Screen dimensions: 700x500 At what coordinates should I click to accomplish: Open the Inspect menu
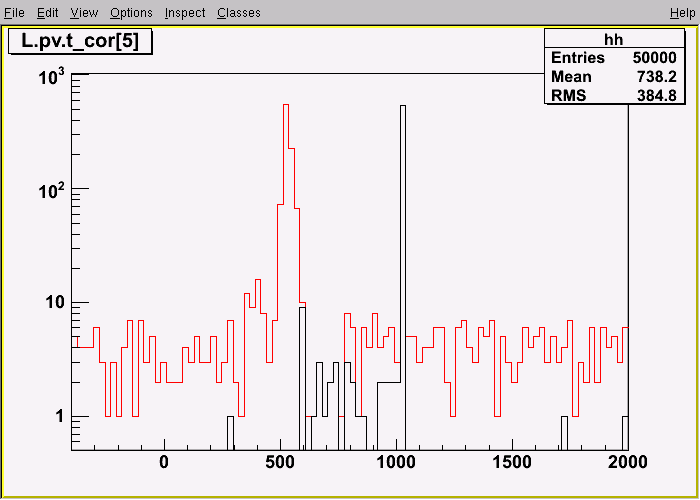click(185, 13)
